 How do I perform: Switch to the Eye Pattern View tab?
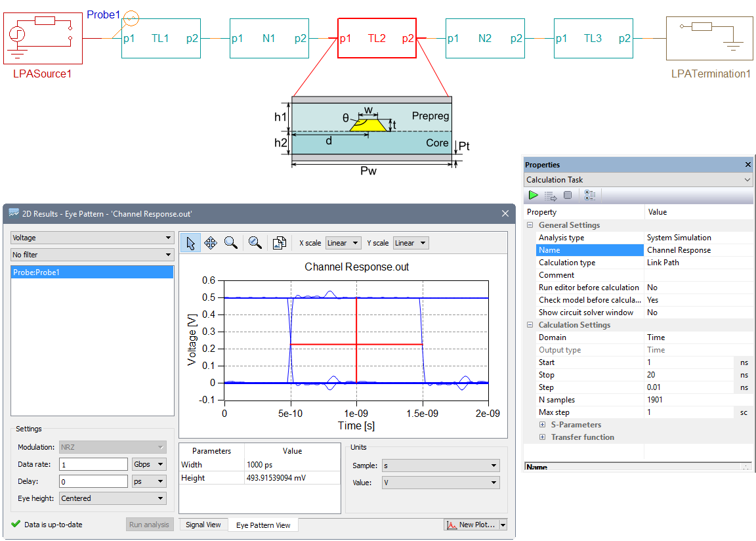coord(263,525)
